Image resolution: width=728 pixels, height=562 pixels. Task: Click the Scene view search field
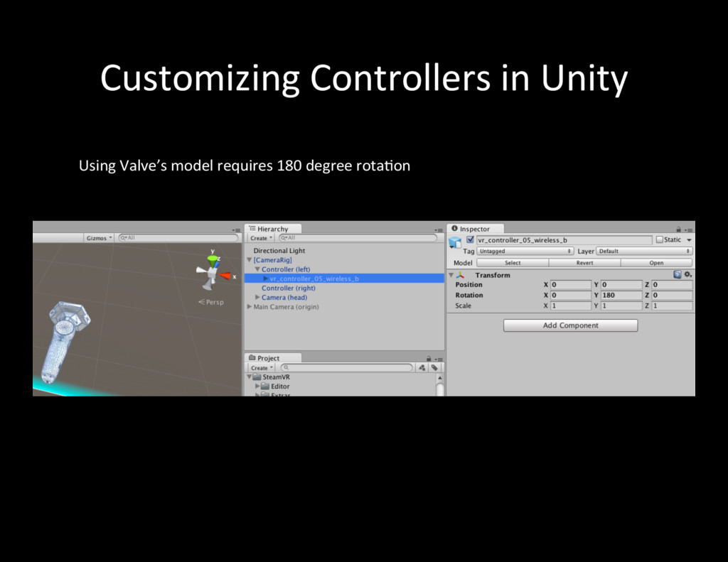tap(178, 237)
